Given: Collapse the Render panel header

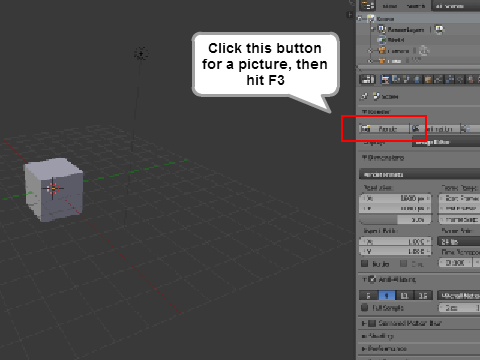Looking at the screenshot, I should [x=377, y=111].
